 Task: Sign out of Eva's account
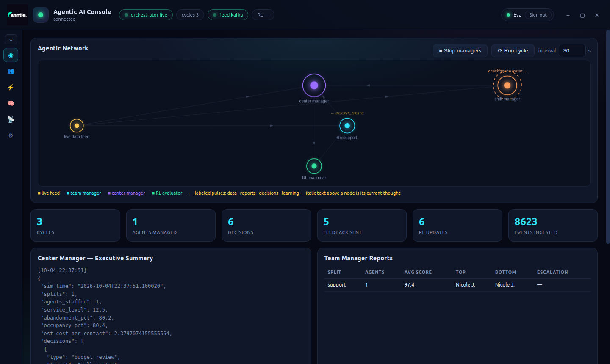(538, 15)
